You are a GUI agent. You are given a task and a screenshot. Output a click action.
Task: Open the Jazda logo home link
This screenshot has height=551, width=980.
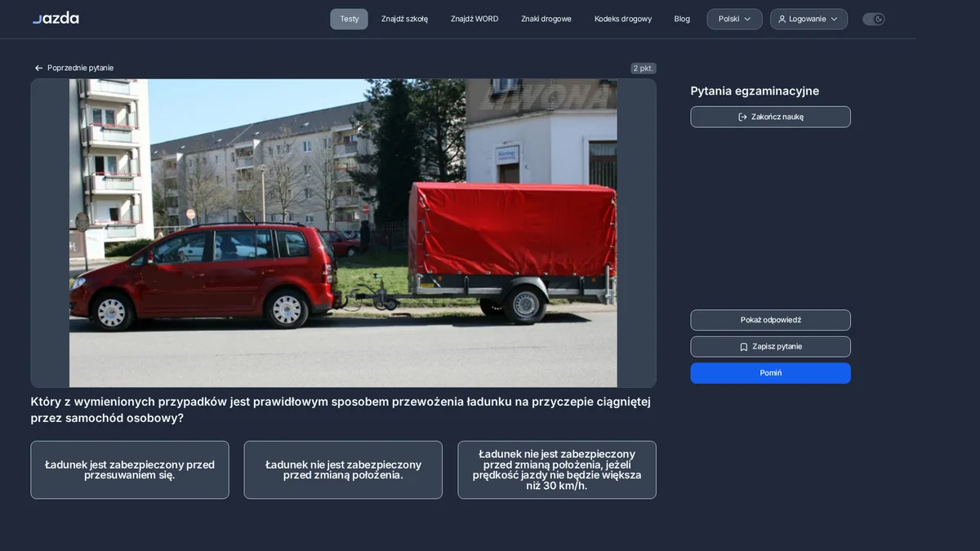(x=56, y=18)
